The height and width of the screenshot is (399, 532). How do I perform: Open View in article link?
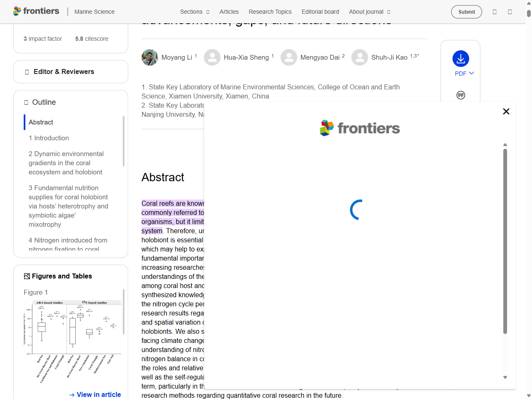pos(95,394)
